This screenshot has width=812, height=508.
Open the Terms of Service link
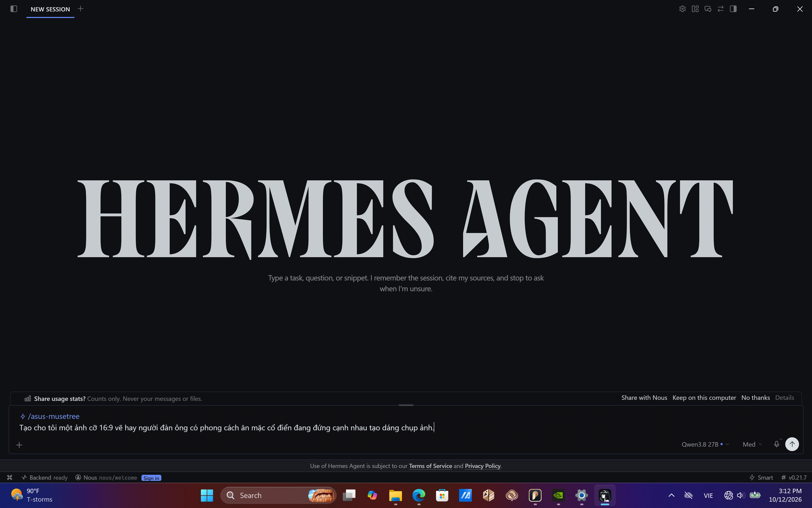[x=430, y=466]
